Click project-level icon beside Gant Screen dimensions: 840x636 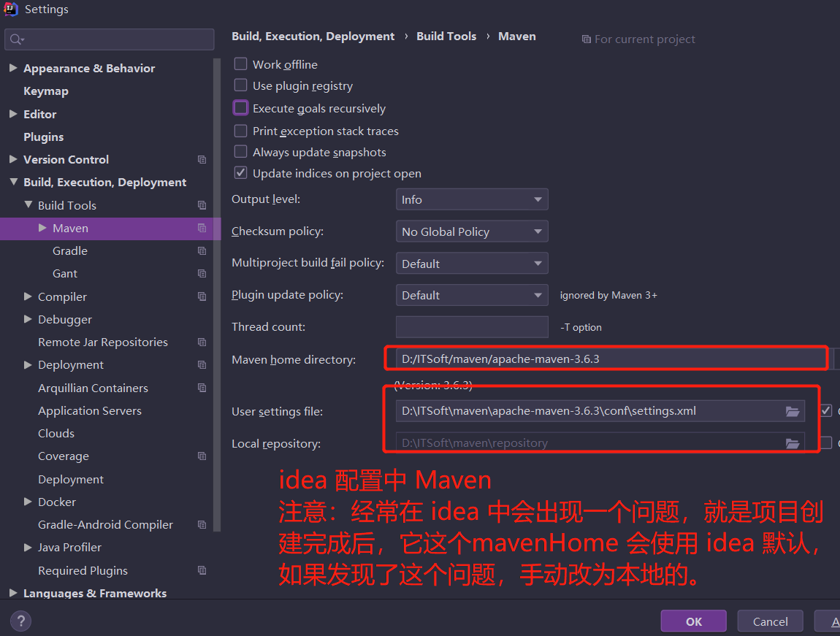[202, 274]
